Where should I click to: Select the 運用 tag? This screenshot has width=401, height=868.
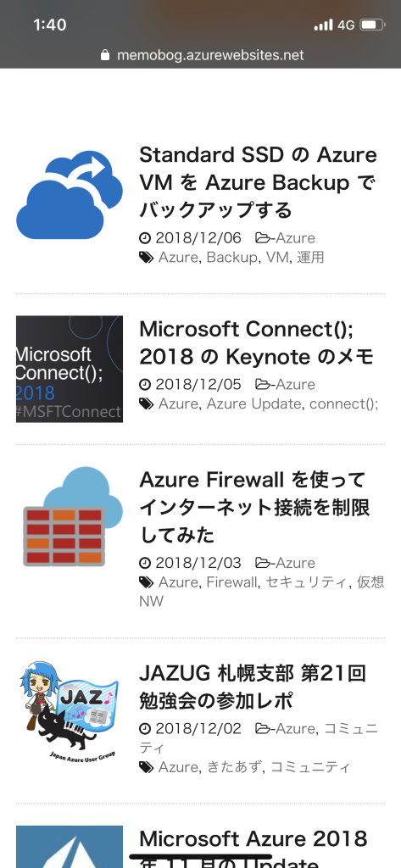pos(310,258)
